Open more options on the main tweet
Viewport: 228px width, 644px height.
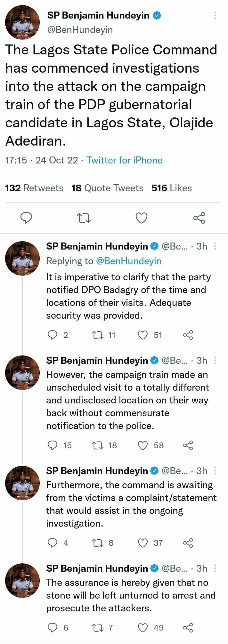pos(215,15)
